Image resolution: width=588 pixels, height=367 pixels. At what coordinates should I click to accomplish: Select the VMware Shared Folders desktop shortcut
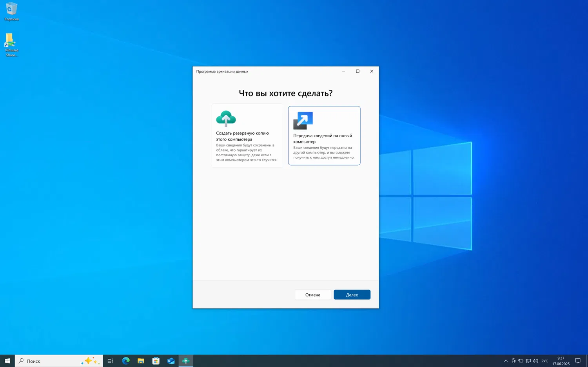click(11, 45)
